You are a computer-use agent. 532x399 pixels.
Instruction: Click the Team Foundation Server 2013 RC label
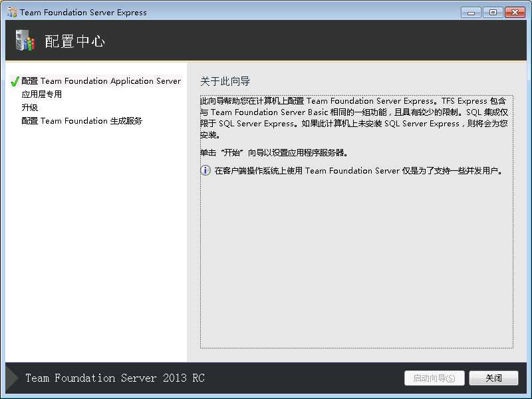coord(115,378)
